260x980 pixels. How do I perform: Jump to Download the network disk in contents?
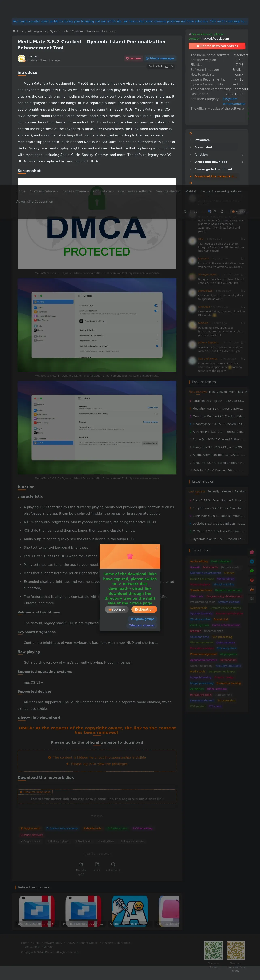[215, 177]
